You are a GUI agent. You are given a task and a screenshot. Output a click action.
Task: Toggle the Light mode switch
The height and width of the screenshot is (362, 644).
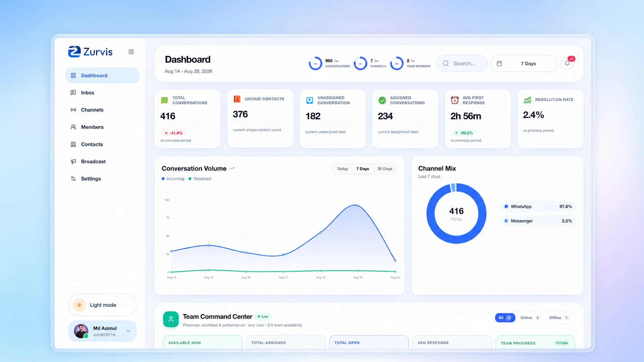click(102, 305)
